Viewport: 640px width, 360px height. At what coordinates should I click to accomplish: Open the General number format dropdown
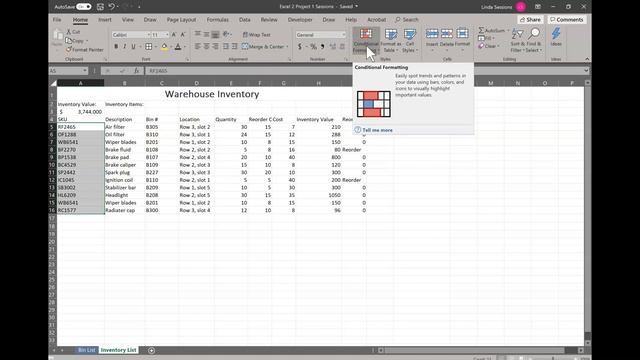[343, 35]
